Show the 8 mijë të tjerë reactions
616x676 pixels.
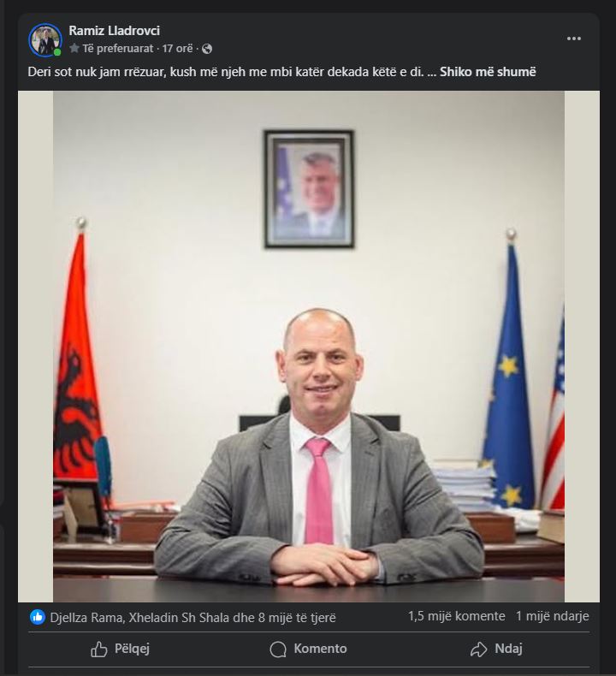tap(297, 618)
